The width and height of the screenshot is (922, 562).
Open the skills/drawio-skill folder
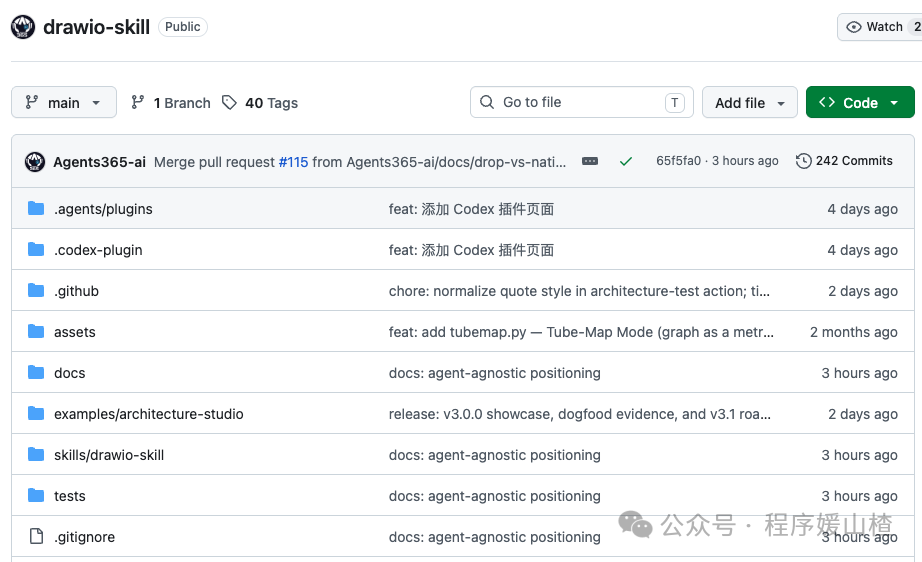[109, 455]
